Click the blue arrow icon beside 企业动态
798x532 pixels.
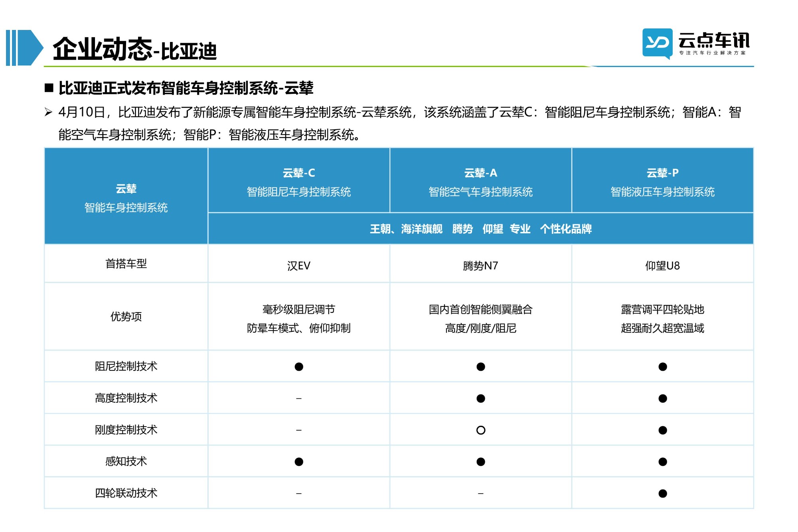click(24, 47)
